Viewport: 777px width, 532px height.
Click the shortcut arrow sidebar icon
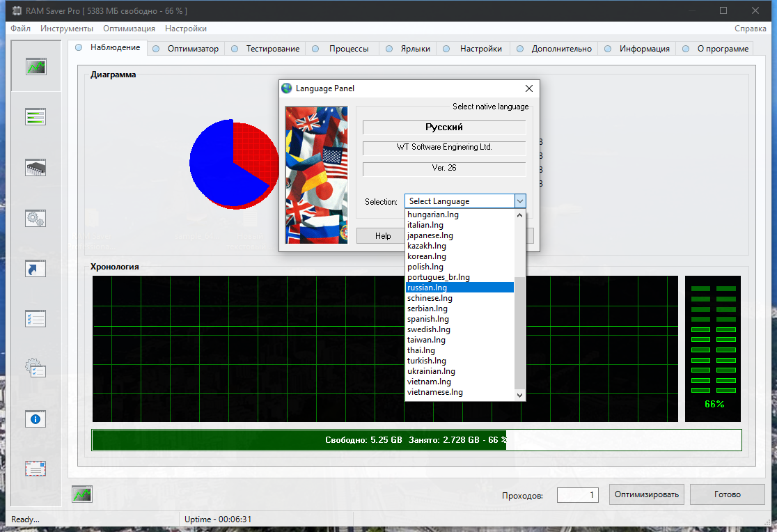pos(36,269)
